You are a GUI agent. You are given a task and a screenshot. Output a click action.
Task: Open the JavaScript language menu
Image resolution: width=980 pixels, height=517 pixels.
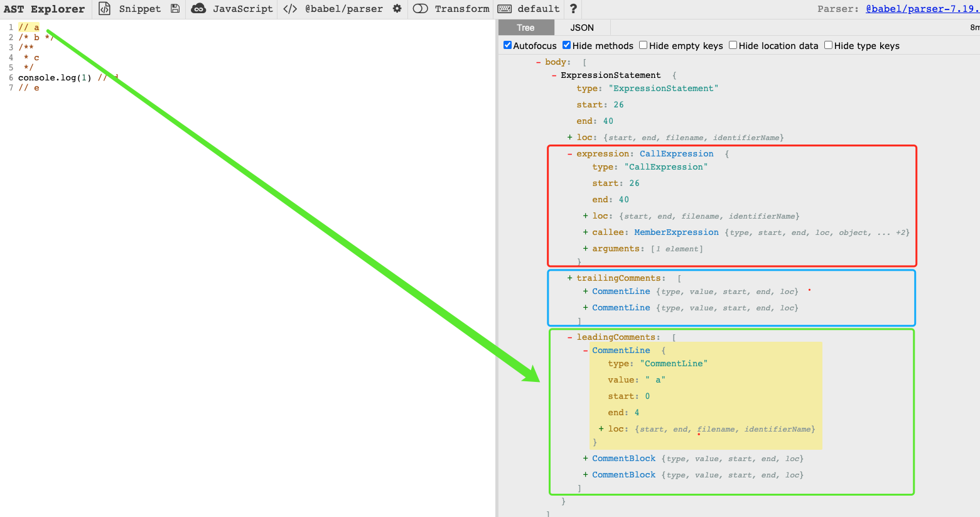243,9
